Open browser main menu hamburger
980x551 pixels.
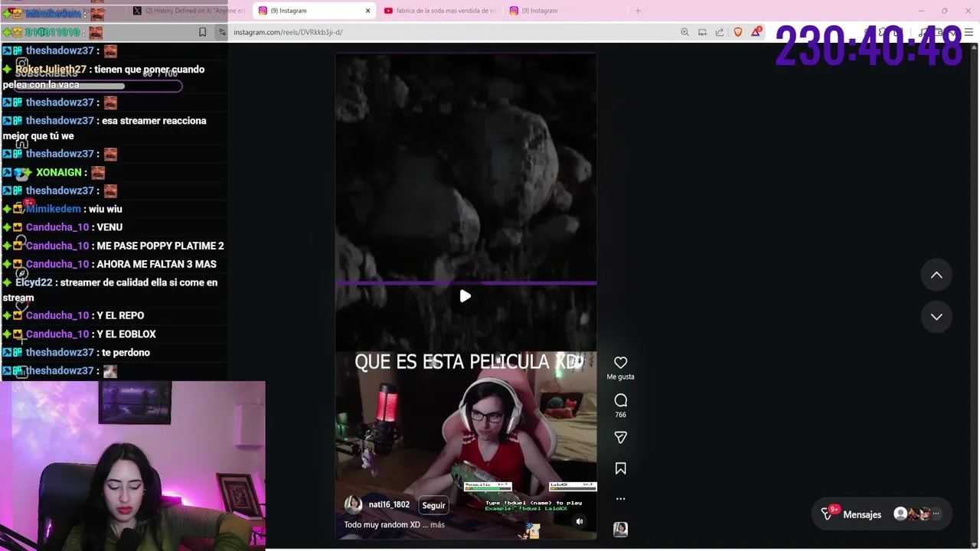coord(969,32)
